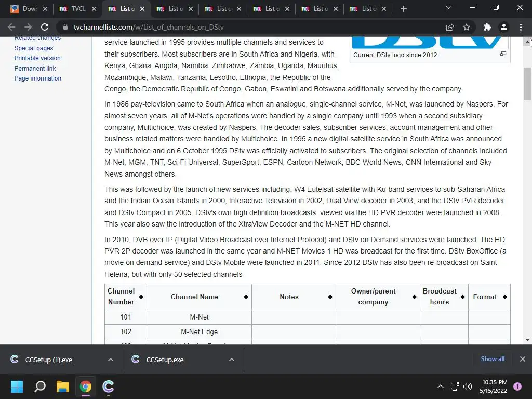Screen dimensions: 532x399
Task: Show hidden system tray icons
Action: tap(441, 387)
